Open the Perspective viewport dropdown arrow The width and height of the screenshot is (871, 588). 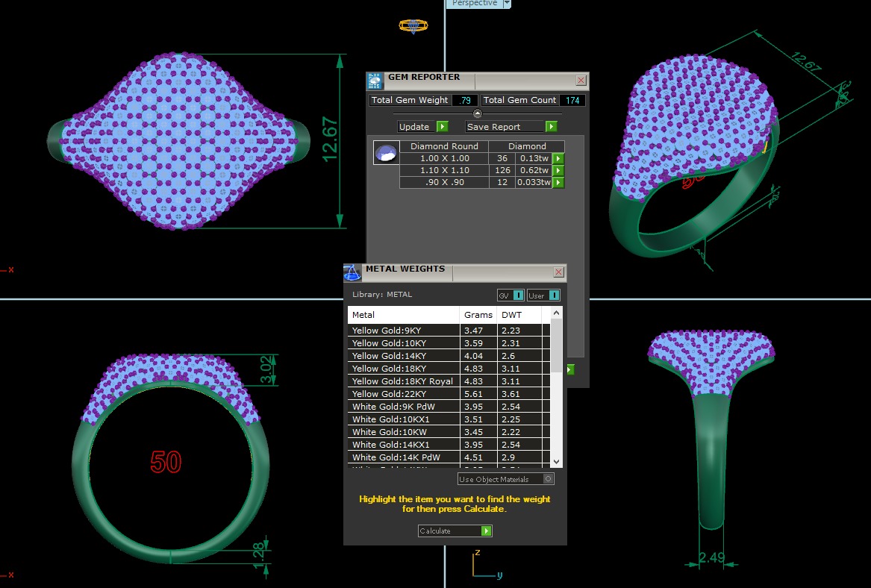pyautogui.click(x=507, y=3)
